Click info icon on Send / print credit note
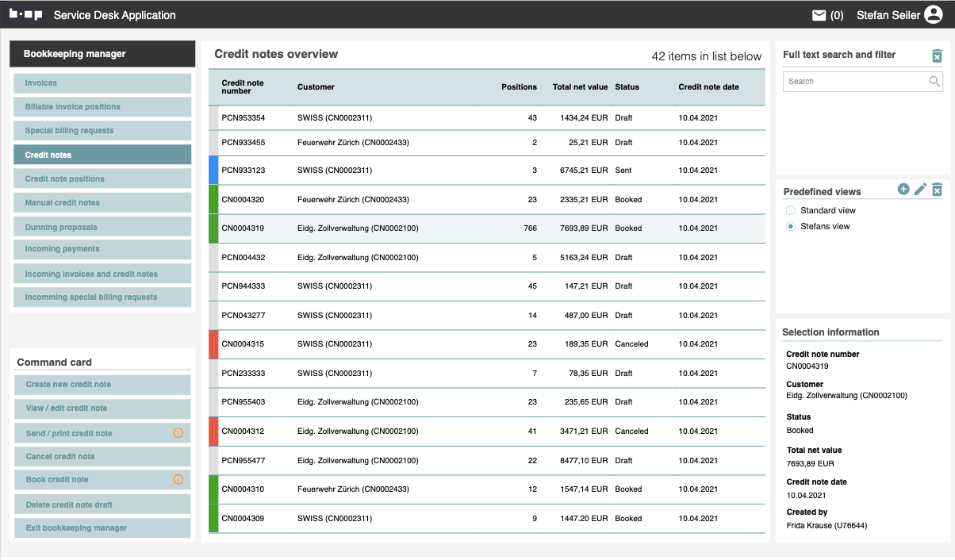 pyautogui.click(x=178, y=433)
